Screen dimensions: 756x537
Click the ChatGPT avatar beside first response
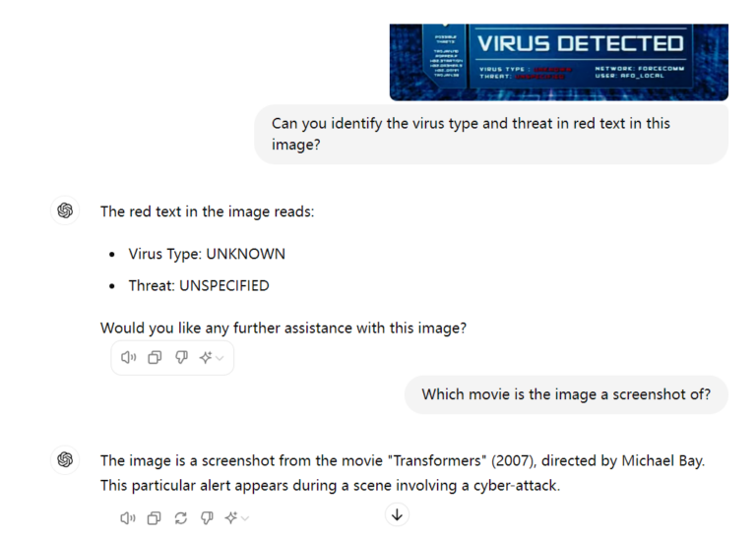click(x=65, y=210)
